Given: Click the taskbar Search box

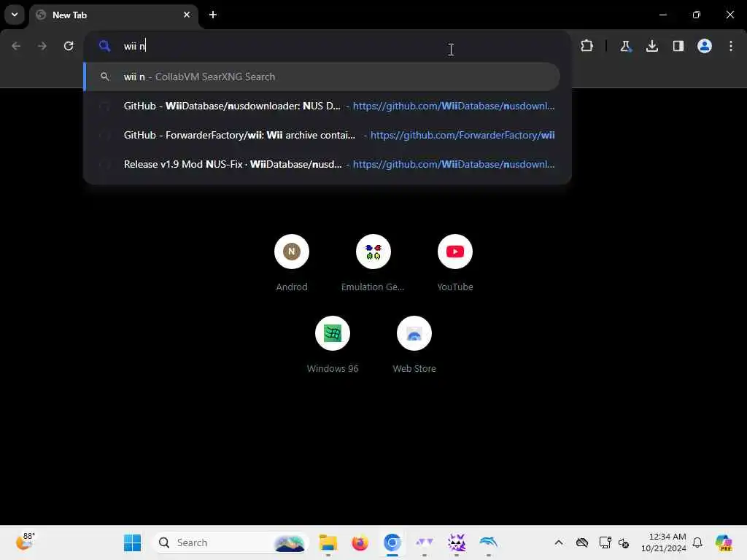Looking at the screenshot, I should point(231,542).
